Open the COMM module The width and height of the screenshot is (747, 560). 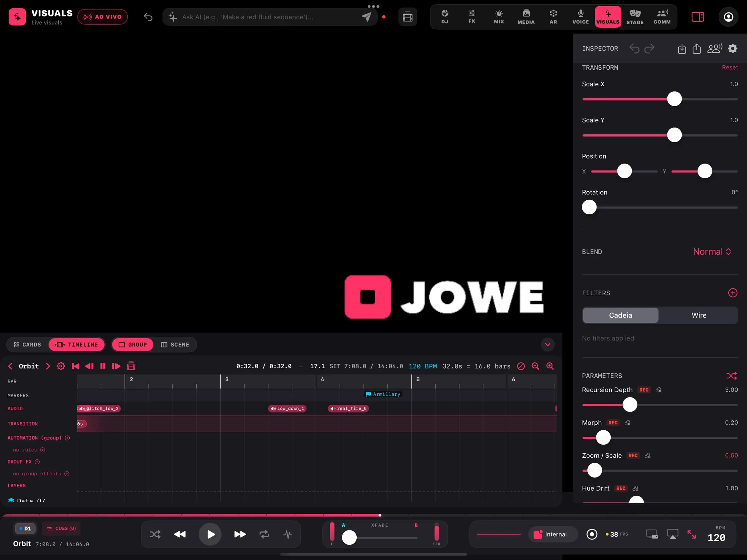pos(662,16)
